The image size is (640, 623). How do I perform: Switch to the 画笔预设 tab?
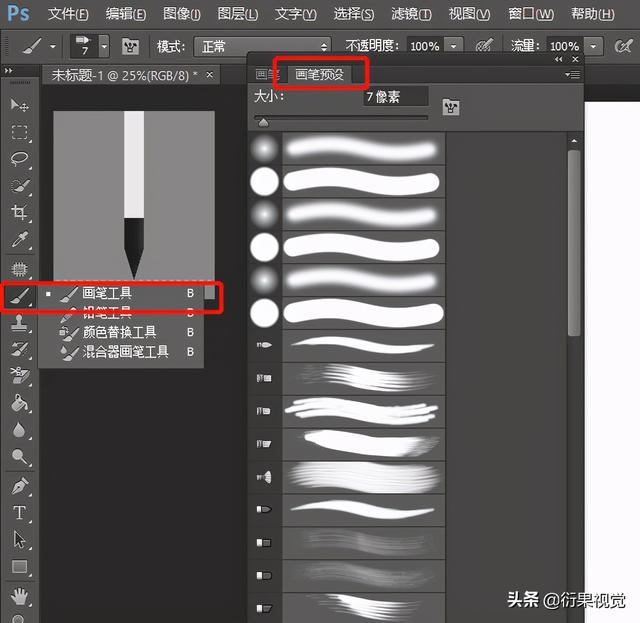(319, 74)
